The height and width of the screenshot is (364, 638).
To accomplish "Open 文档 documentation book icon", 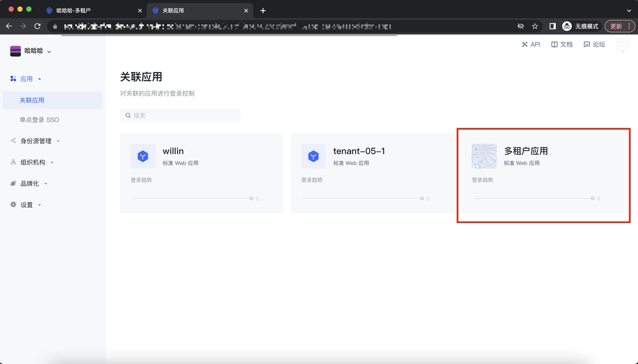I will 554,44.
